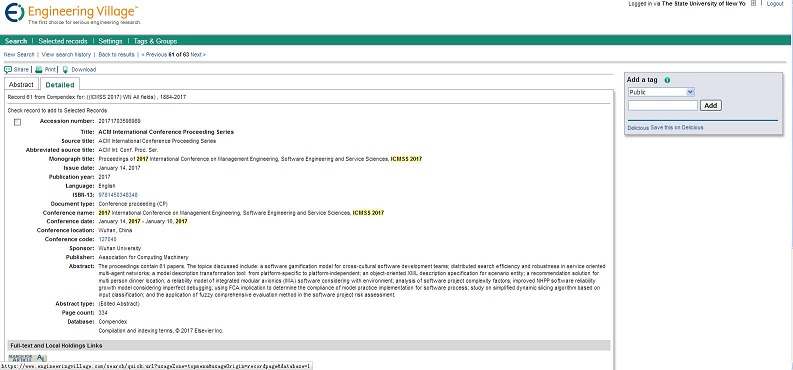Expand the plus icon next to institution name

pyautogui.click(x=754, y=3)
